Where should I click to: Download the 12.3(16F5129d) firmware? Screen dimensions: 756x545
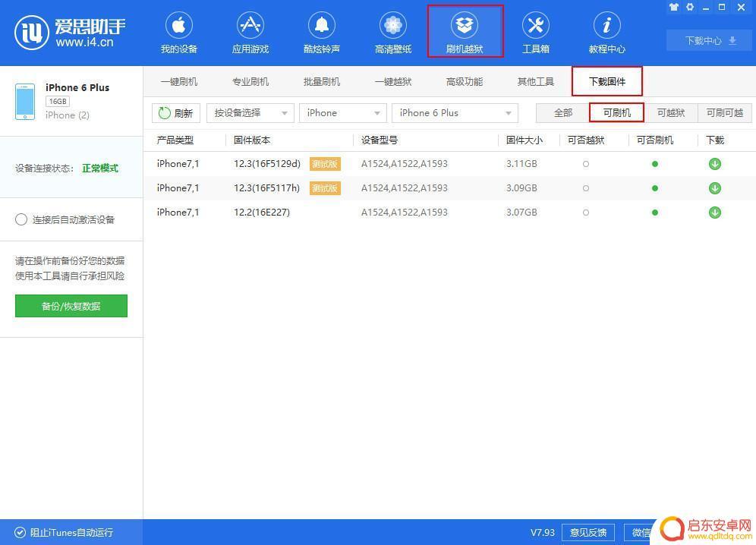point(714,164)
